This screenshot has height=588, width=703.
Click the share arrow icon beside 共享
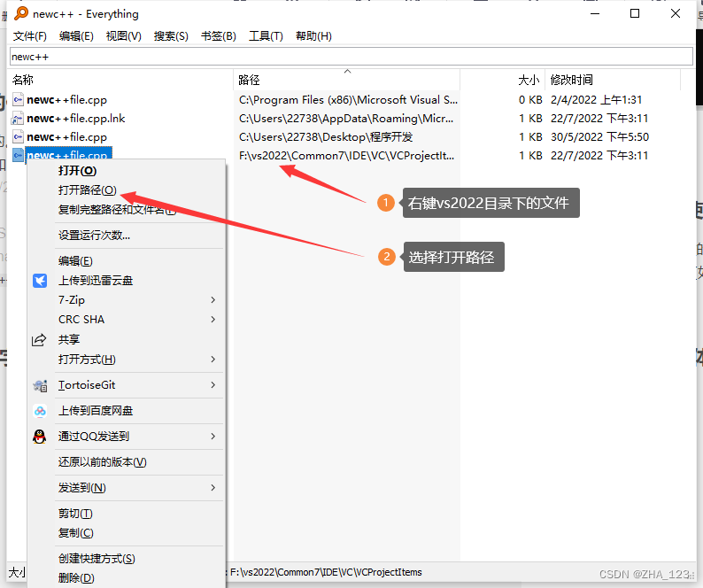click(x=39, y=339)
